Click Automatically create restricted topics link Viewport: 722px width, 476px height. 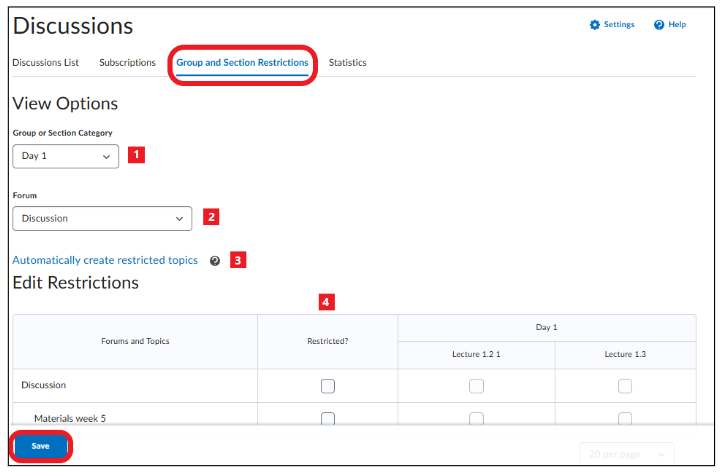pyautogui.click(x=105, y=261)
